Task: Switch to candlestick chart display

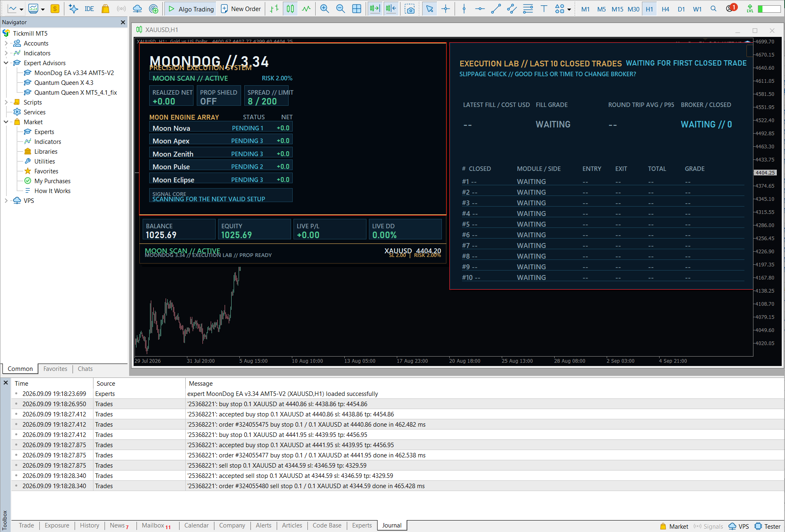Action: [290, 9]
